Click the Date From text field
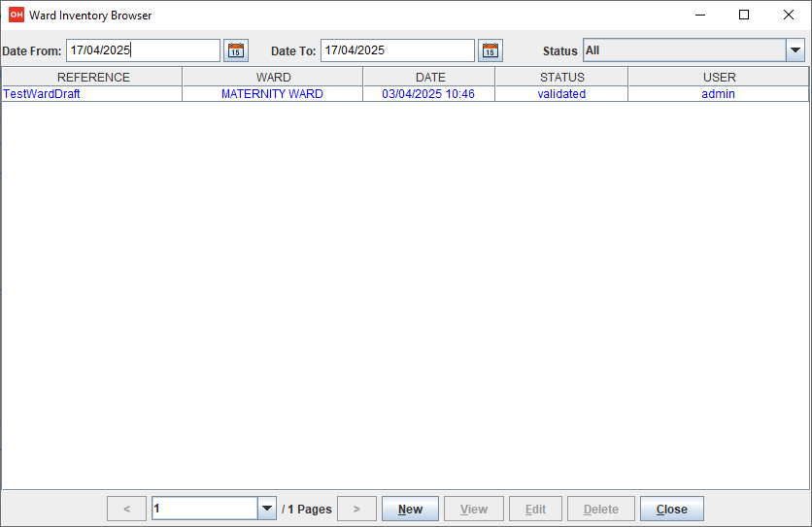This screenshot has width=812, height=527. (x=143, y=50)
